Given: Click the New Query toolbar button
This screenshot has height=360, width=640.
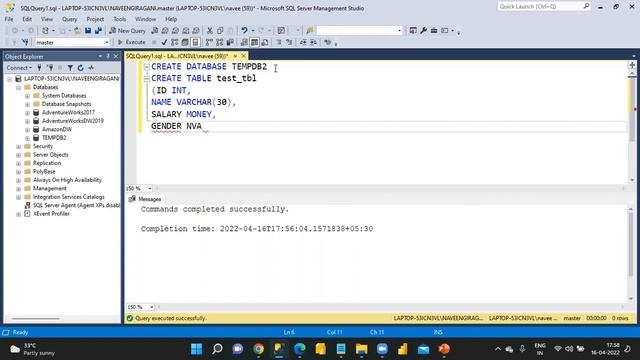Looking at the screenshot, I should (127, 31).
